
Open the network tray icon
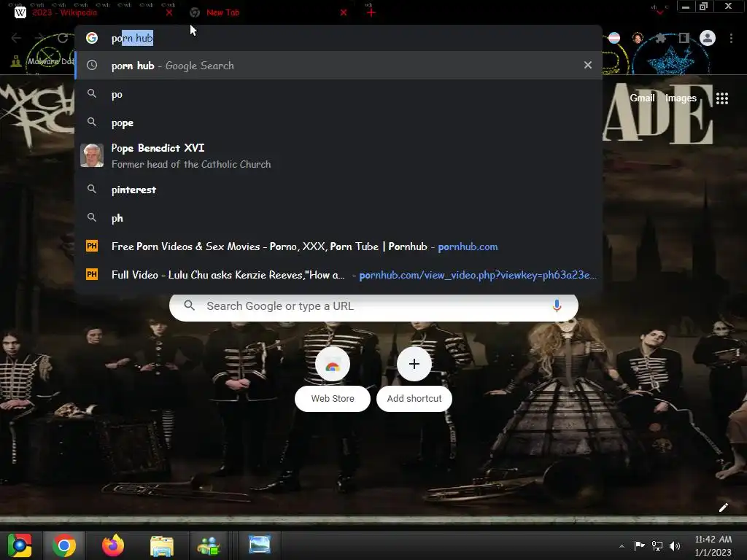pos(657,545)
